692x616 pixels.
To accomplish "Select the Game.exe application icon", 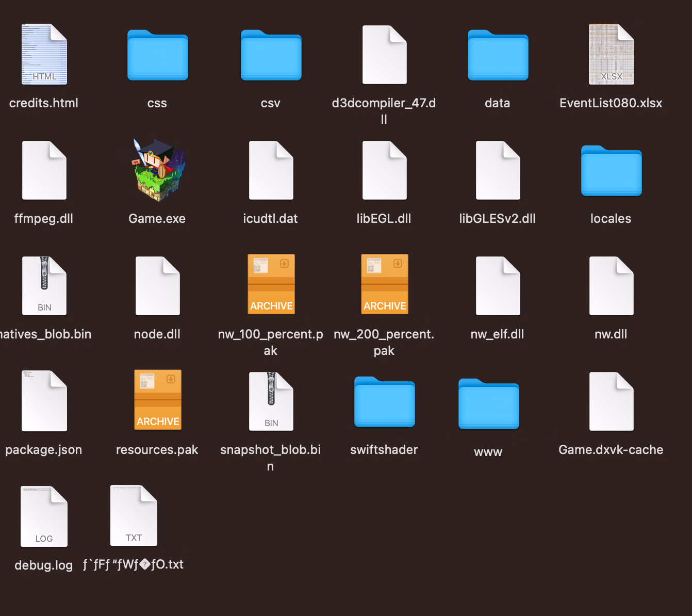I will tap(157, 170).
